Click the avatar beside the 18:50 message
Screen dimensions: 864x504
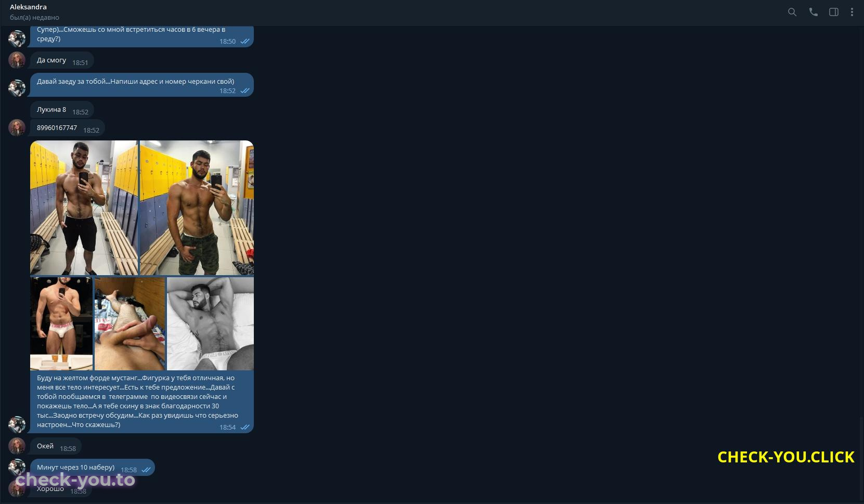click(x=17, y=38)
